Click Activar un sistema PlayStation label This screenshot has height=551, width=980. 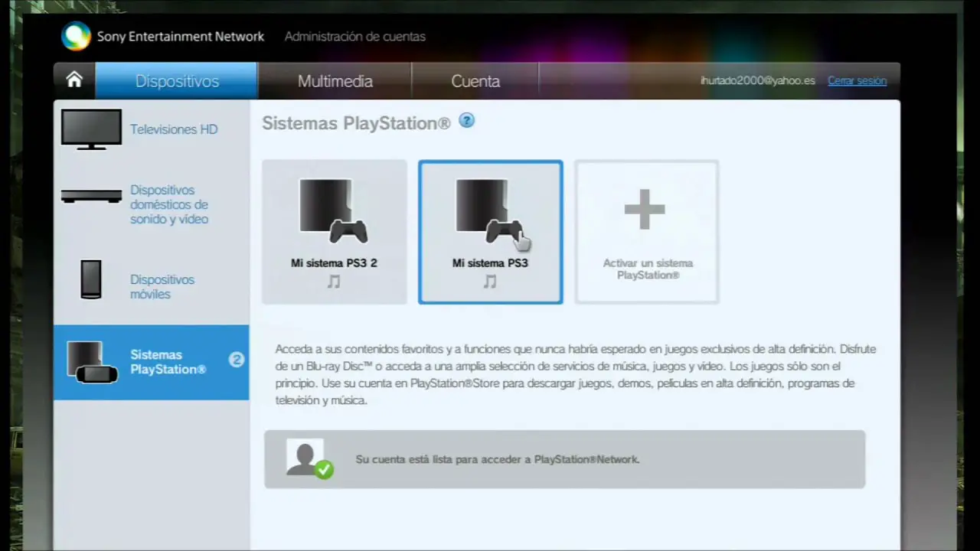[648, 269]
